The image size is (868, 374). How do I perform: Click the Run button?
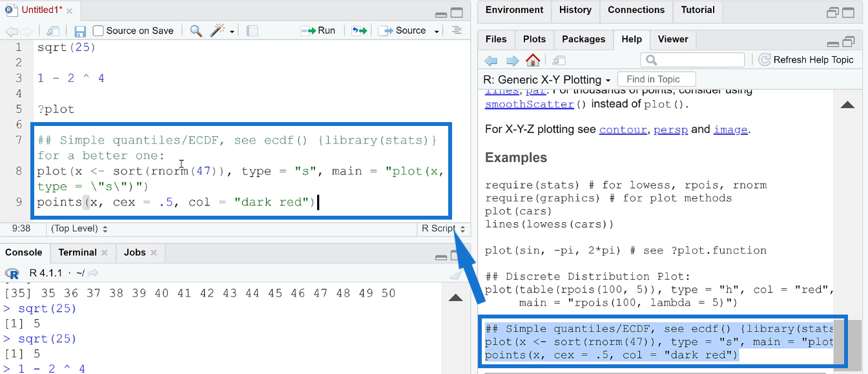click(318, 30)
